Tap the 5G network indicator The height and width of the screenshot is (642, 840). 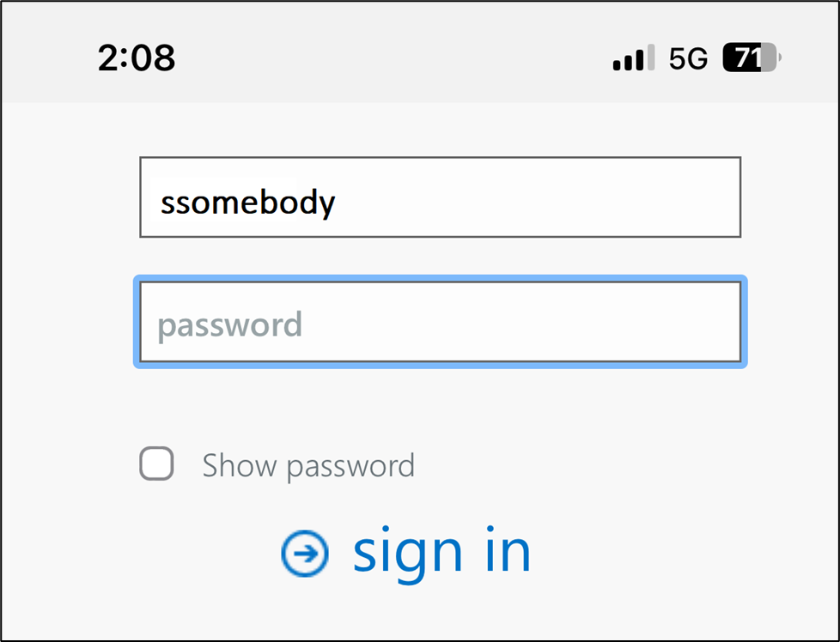pos(688,58)
